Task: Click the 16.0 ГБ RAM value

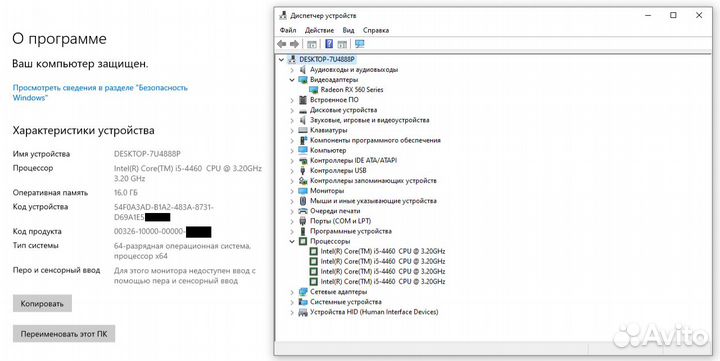Action: click(x=126, y=192)
